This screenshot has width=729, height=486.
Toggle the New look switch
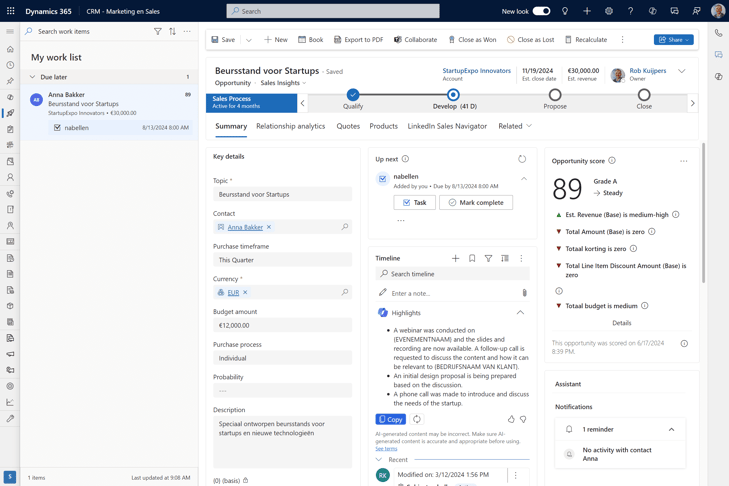tap(541, 11)
